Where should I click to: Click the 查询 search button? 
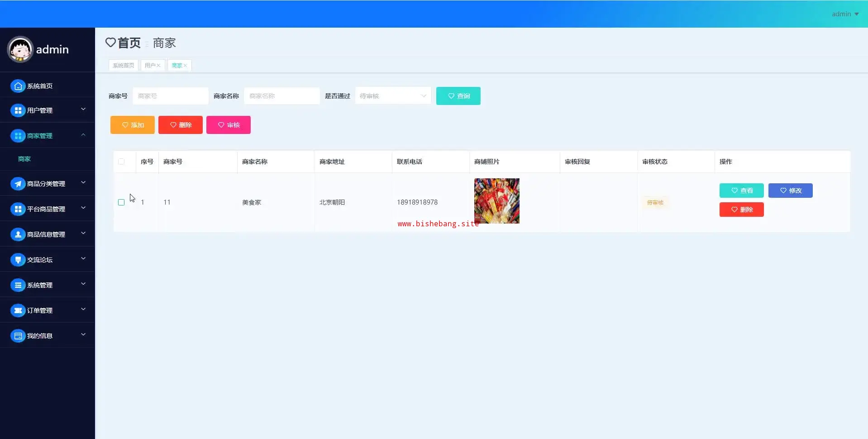(x=458, y=96)
